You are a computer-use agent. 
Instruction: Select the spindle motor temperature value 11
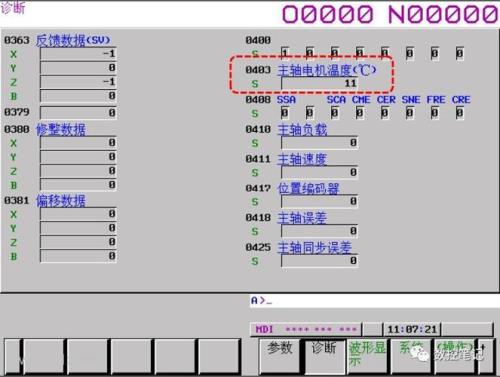(x=319, y=83)
